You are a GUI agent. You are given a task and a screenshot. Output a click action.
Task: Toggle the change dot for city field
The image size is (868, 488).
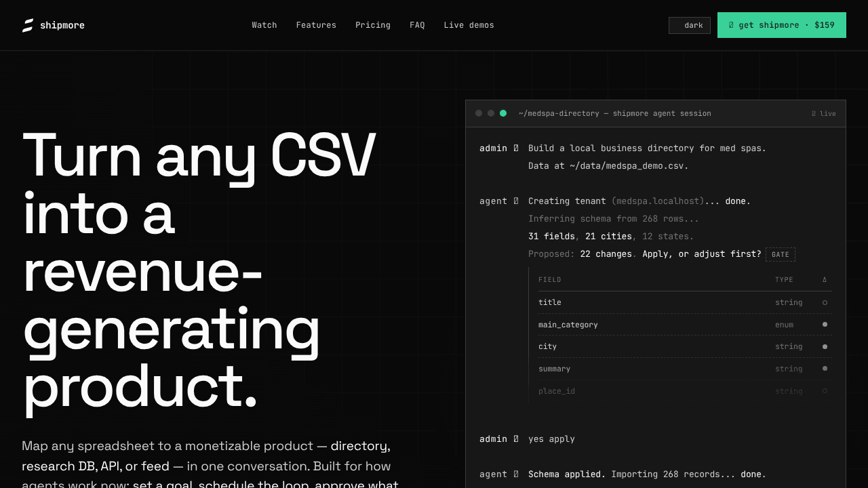pyautogui.click(x=825, y=346)
